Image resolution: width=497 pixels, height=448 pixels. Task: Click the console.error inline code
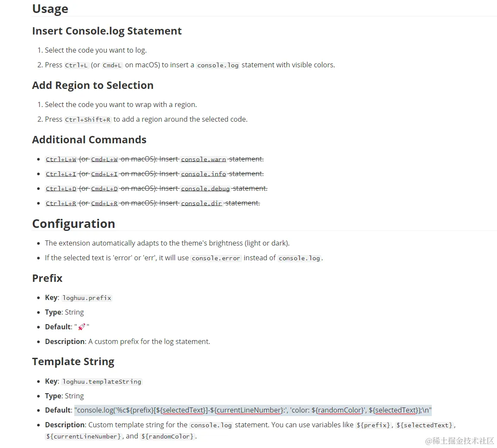coord(216,258)
